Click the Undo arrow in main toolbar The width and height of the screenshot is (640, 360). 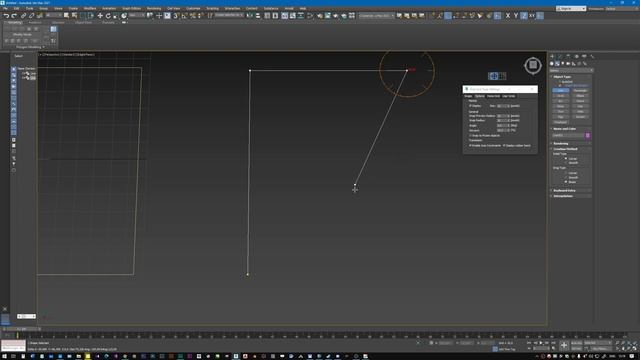[x=6, y=16]
